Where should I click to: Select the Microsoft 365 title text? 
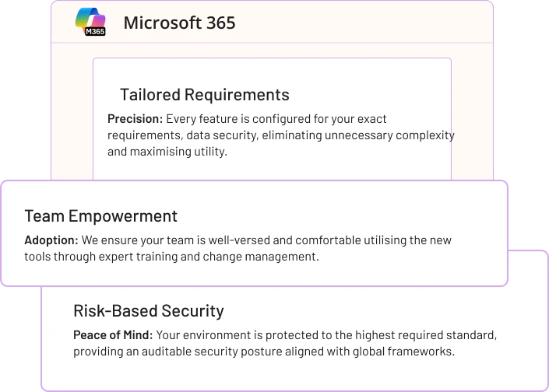(179, 23)
